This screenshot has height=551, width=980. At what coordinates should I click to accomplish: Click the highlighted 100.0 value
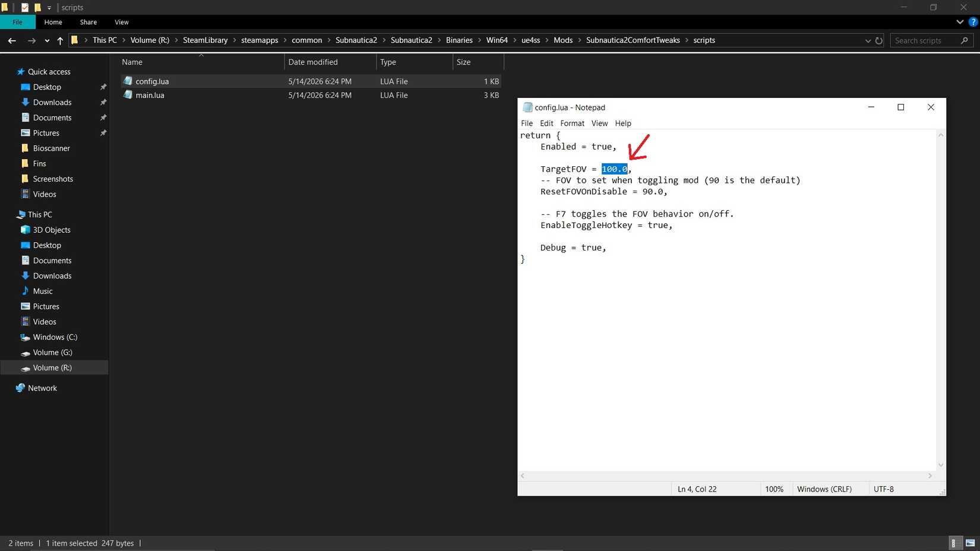click(614, 169)
